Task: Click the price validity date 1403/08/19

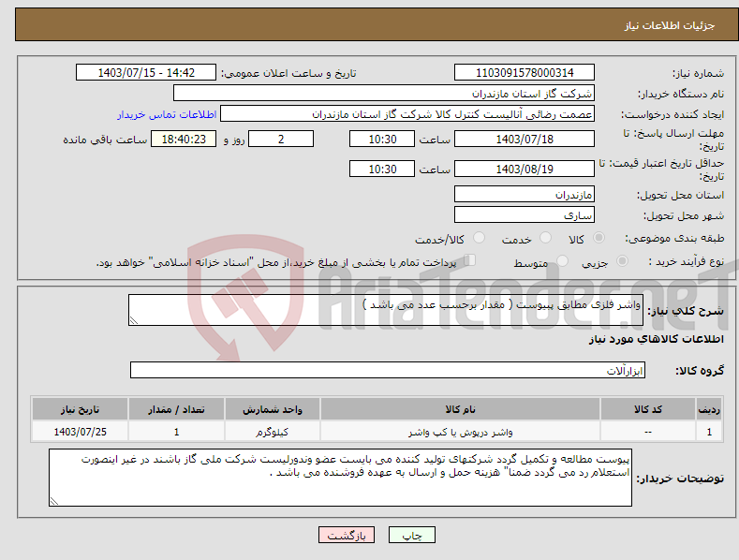Action: tap(525, 169)
